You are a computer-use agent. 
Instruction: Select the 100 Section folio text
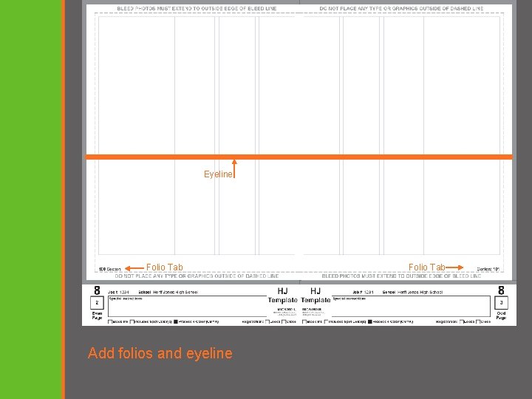coord(109,269)
